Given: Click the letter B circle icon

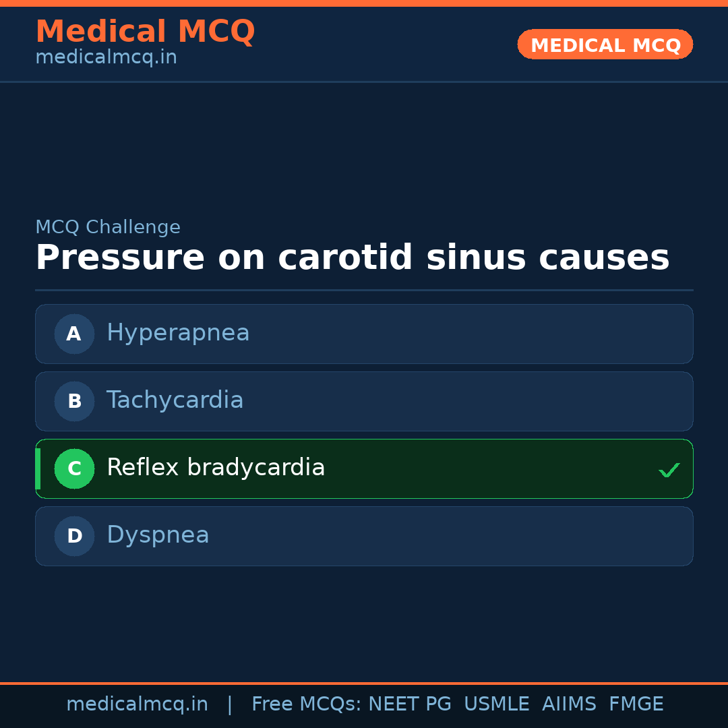Looking at the screenshot, I should coord(74,401).
